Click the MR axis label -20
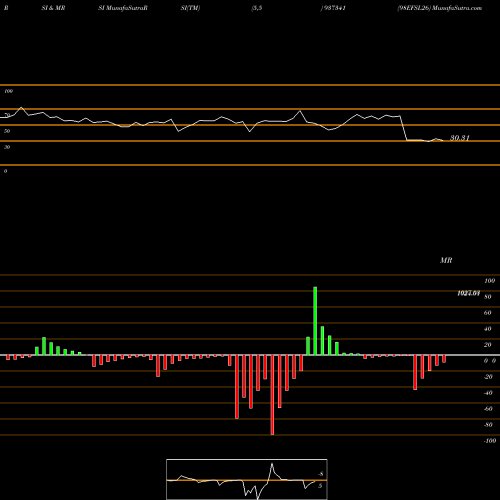Viewport: 500px width, 500px height. coord(488,377)
